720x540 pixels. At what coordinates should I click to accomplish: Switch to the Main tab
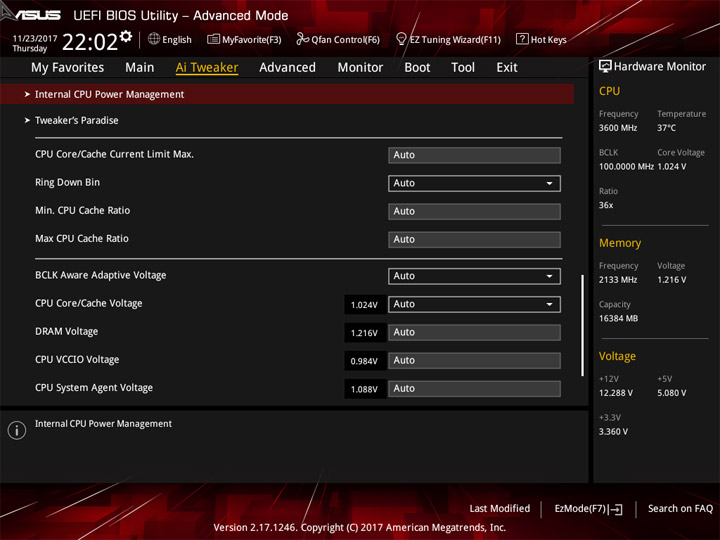[x=140, y=68]
